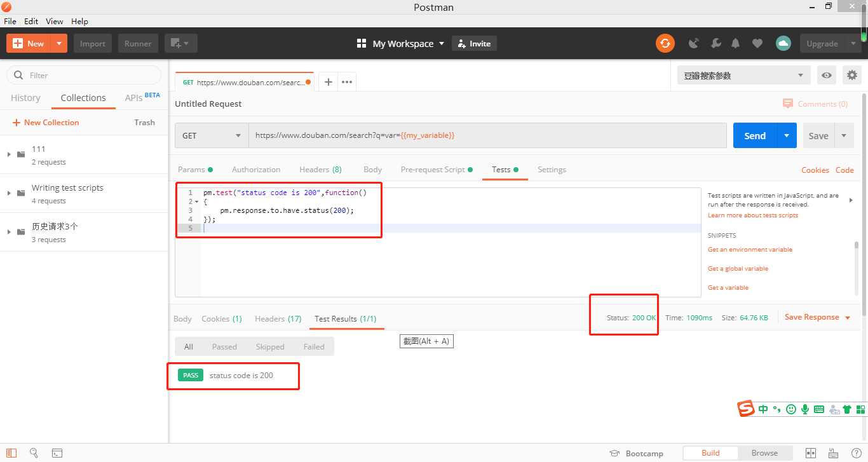Click Bootcamp in the status bar

pyautogui.click(x=636, y=453)
